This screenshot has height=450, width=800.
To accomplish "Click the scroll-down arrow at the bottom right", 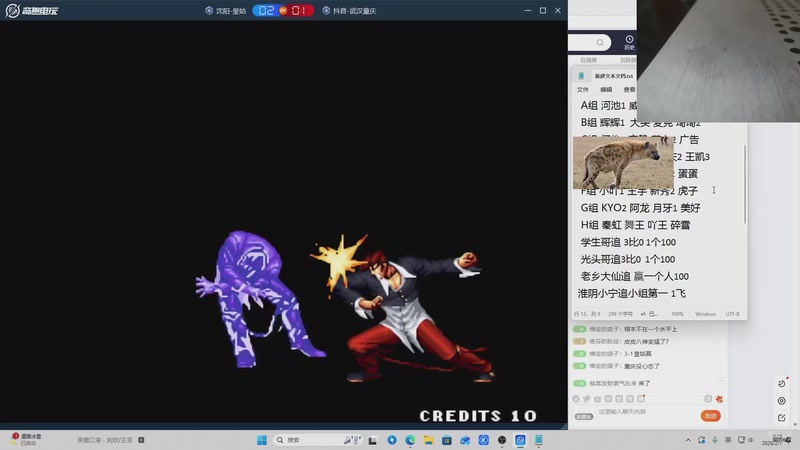I will point(795,424).
